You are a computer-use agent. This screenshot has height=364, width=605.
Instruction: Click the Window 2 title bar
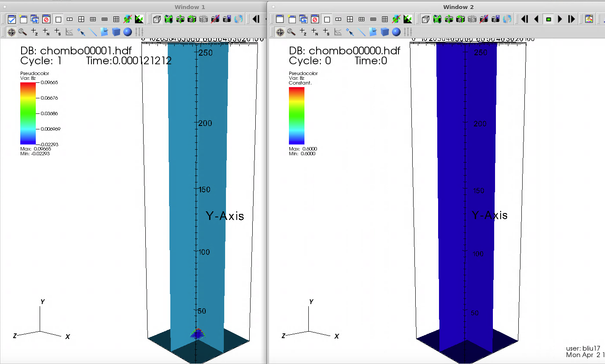click(458, 7)
